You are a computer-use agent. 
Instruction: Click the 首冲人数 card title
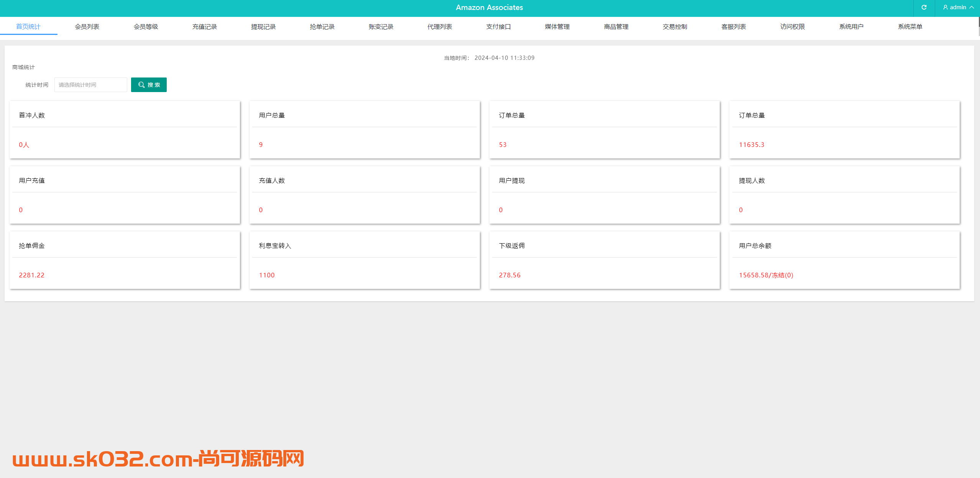tap(32, 115)
